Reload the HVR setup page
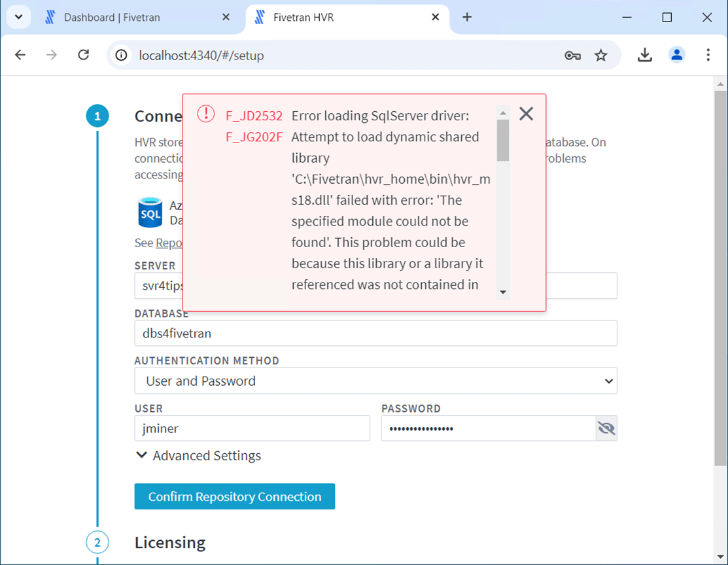Viewport: 728px width, 565px height. (84, 55)
